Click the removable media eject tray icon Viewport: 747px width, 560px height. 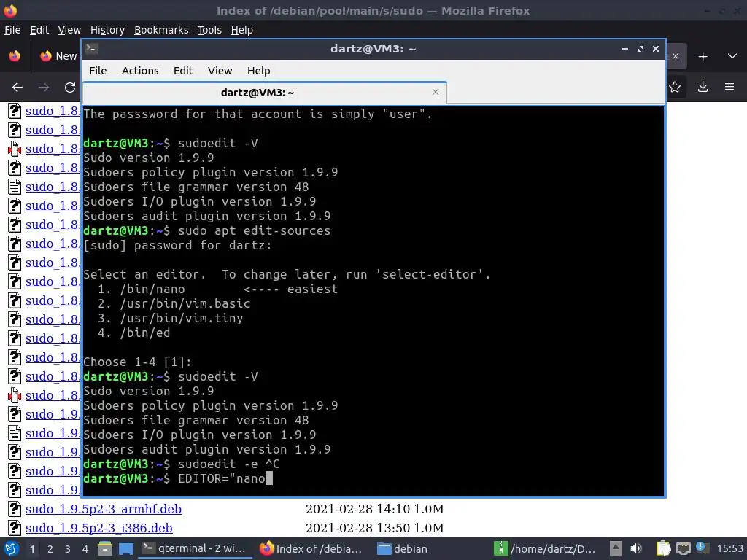[x=616, y=548]
